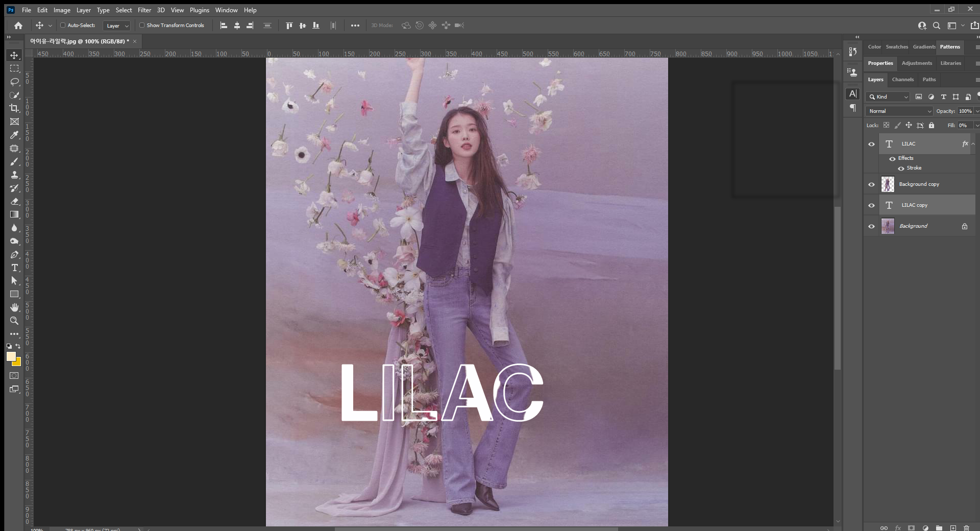
Task: Hide the Effects of LILAC layer
Action: coord(892,159)
